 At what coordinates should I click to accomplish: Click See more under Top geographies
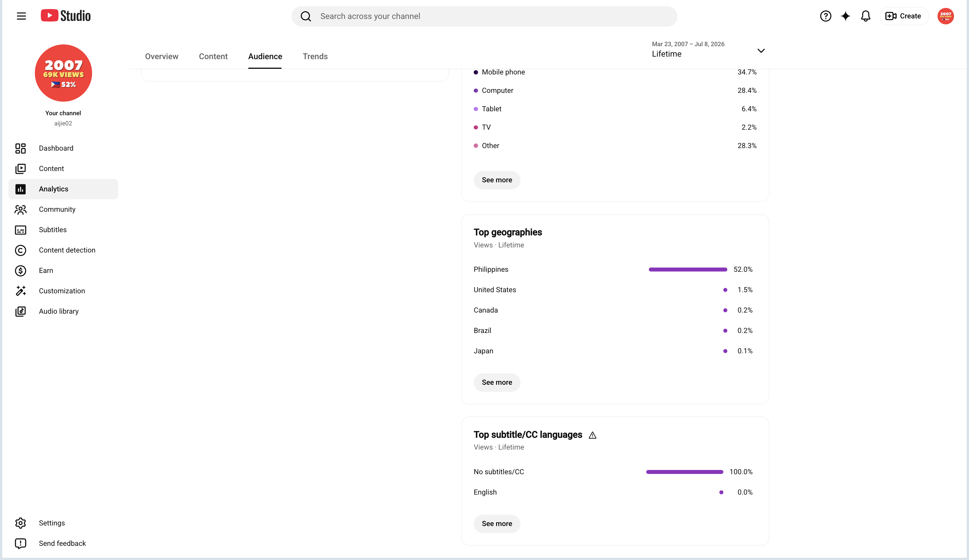click(x=497, y=382)
